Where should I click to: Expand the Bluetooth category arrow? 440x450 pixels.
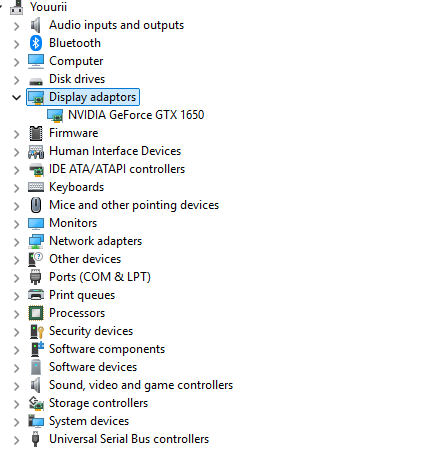coord(16,44)
